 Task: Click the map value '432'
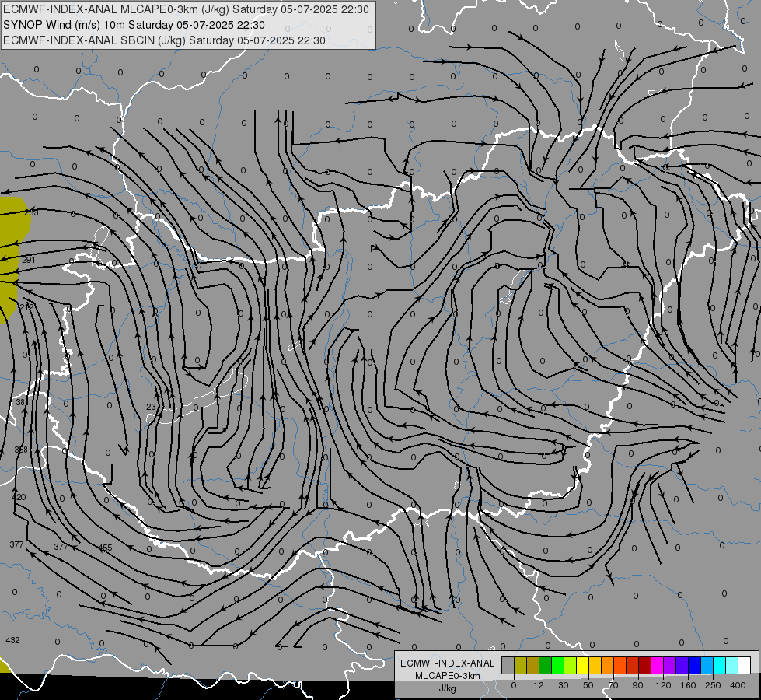pyautogui.click(x=12, y=640)
